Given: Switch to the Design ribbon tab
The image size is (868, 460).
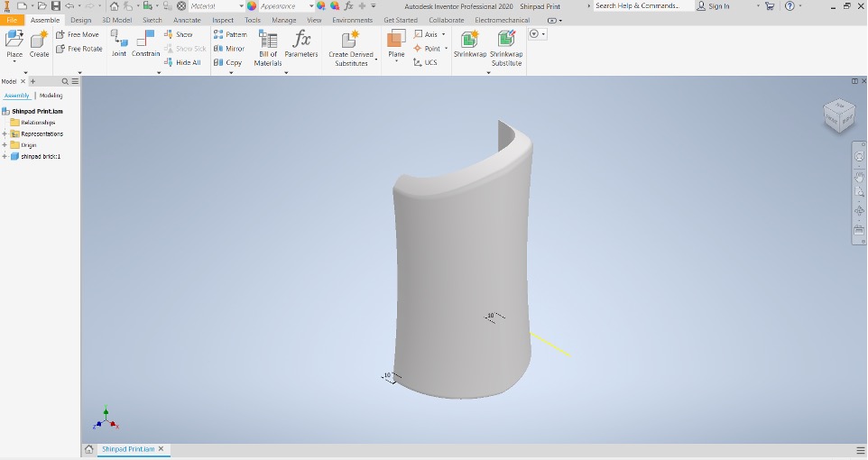Looking at the screenshot, I should click(81, 20).
